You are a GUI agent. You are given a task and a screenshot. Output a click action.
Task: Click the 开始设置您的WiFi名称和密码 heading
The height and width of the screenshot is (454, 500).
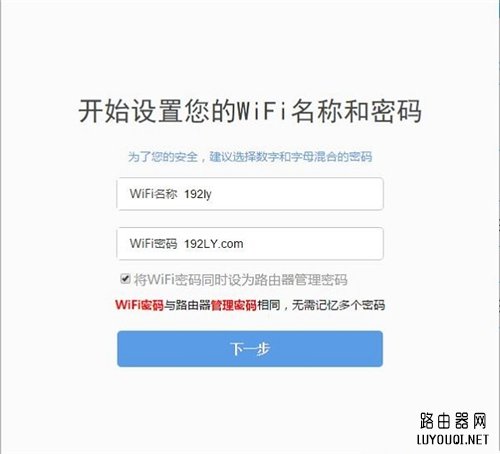(250, 111)
